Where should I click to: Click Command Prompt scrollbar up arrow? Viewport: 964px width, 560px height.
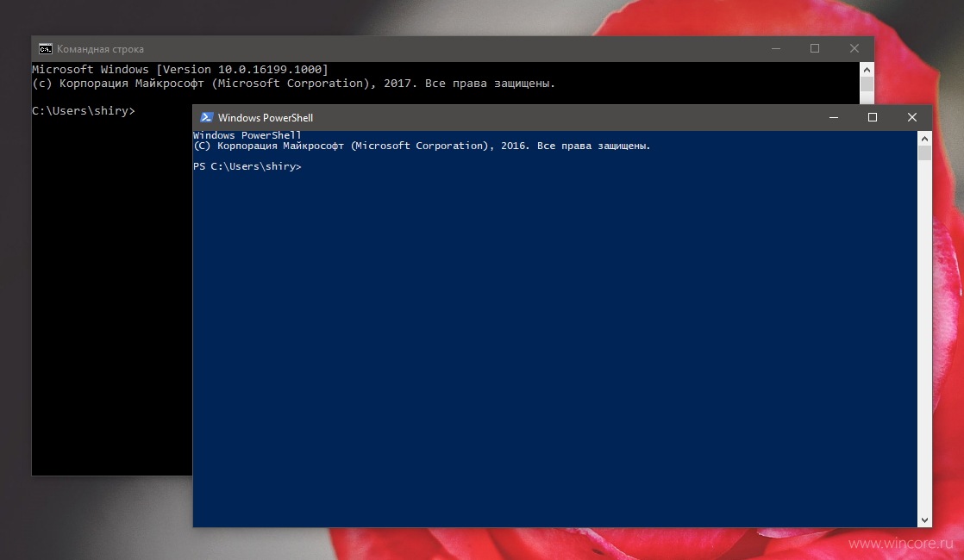tap(867, 70)
